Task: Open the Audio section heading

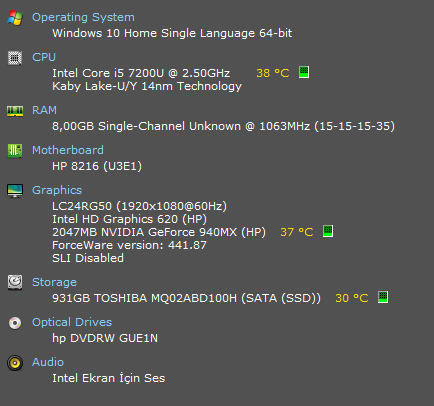Action: pyautogui.click(x=48, y=362)
